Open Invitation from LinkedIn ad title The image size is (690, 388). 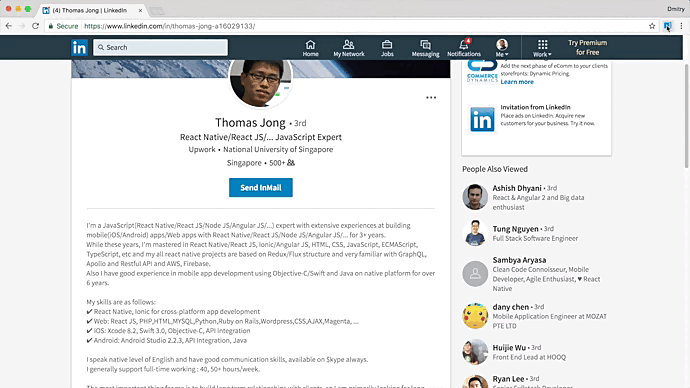pyautogui.click(x=535, y=107)
